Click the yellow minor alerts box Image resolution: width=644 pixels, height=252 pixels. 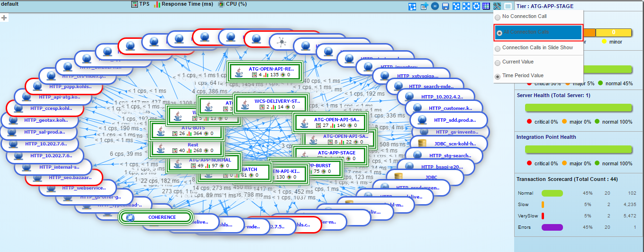pyautogui.click(x=613, y=32)
